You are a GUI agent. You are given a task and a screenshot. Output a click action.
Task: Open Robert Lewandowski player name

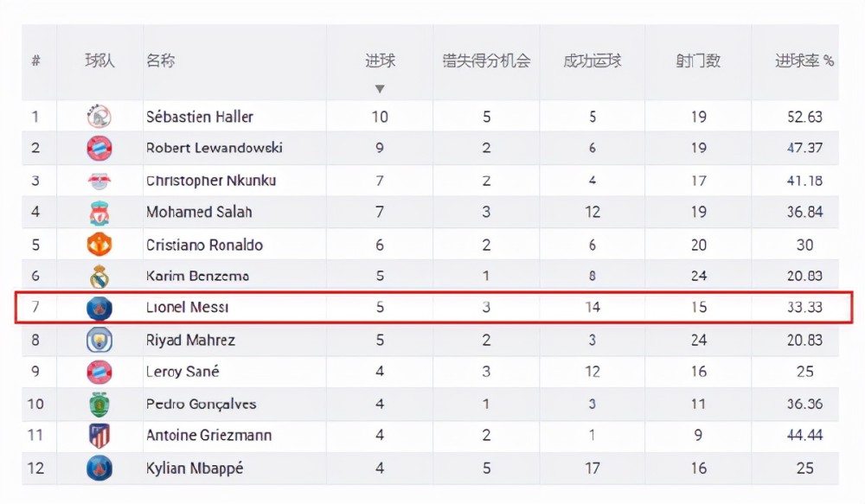point(214,148)
